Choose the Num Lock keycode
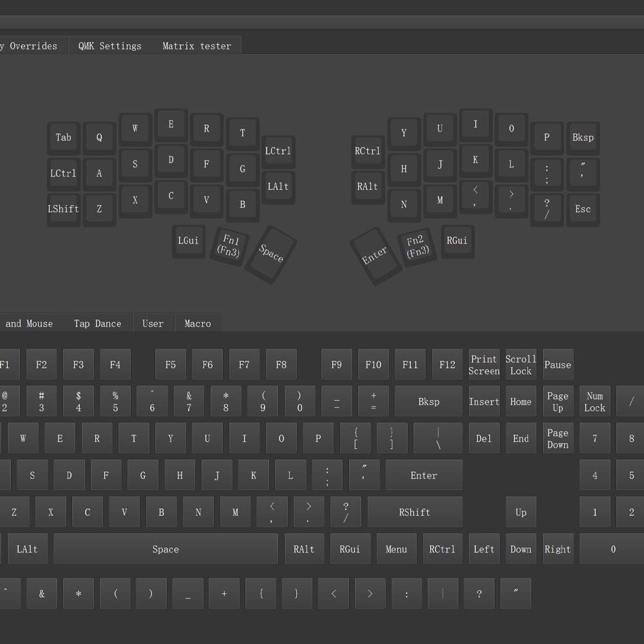Viewport: 644px width, 644px height. (x=594, y=402)
